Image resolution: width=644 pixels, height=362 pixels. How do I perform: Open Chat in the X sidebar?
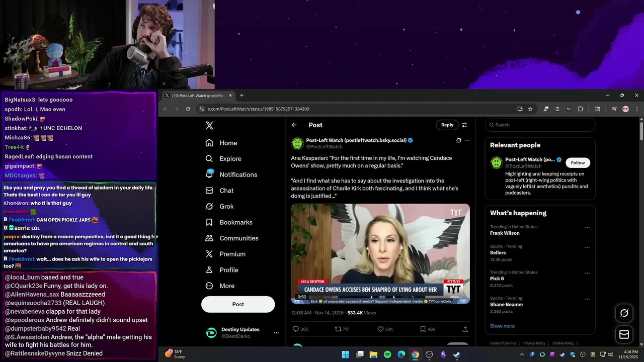(219, 191)
